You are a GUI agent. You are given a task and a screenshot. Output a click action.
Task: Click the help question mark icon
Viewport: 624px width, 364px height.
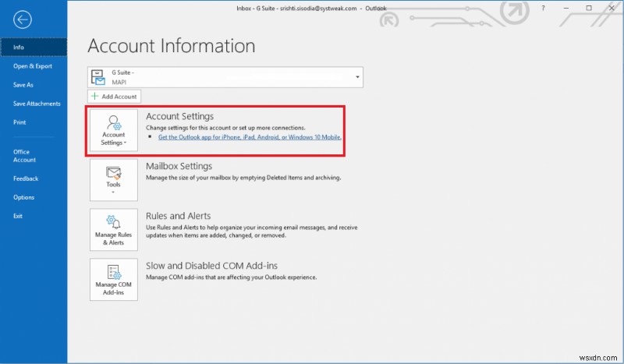pos(543,8)
